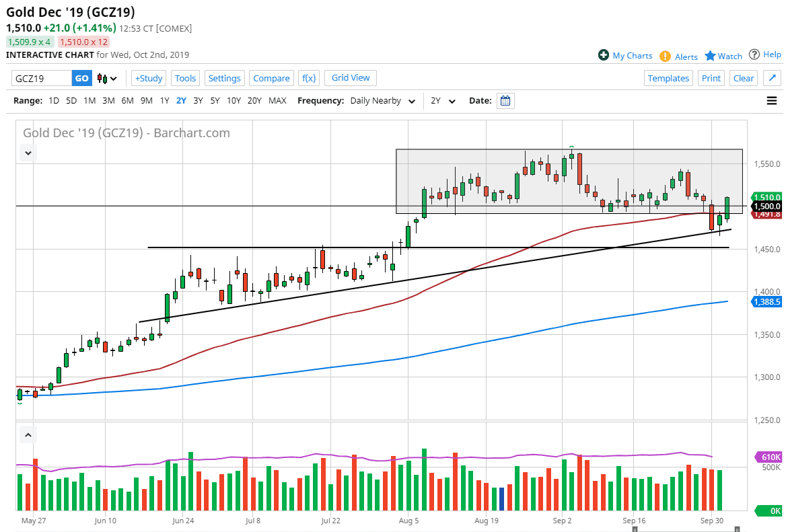Collapse the price chart pane chevron

pyautogui.click(x=28, y=153)
